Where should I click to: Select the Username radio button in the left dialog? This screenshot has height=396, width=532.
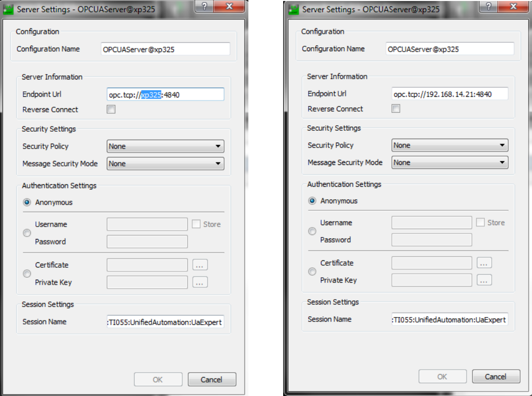(x=27, y=233)
